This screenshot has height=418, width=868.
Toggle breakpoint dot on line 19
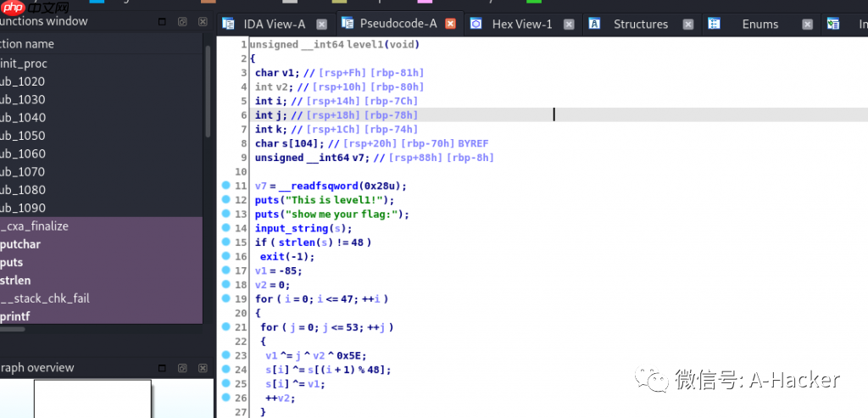tap(225, 298)
